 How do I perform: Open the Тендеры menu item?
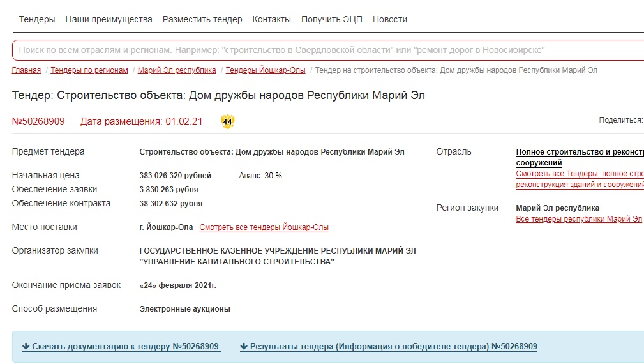[x=37, y=19]
